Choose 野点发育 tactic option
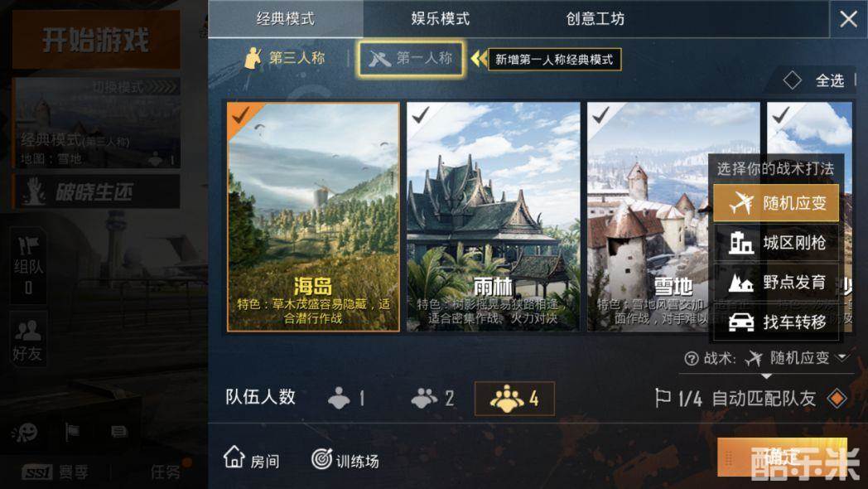 [776, 283]
